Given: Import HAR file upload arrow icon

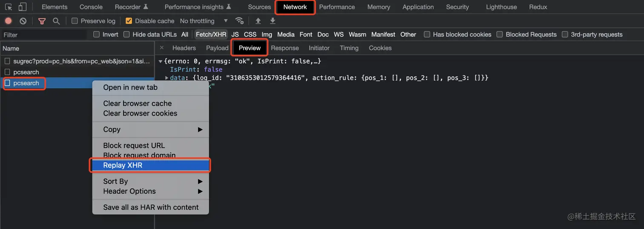Looking at the screenshot, I should pyautogui.click(x=258, y=21).
